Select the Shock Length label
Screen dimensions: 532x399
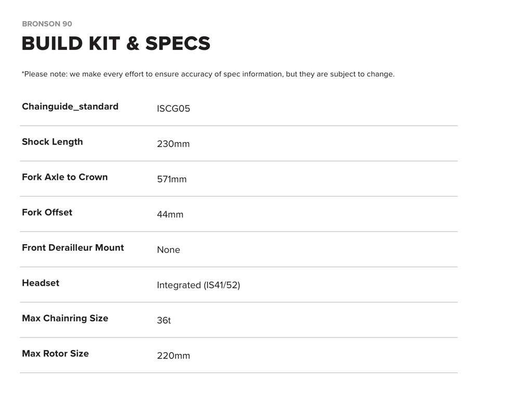52,142
